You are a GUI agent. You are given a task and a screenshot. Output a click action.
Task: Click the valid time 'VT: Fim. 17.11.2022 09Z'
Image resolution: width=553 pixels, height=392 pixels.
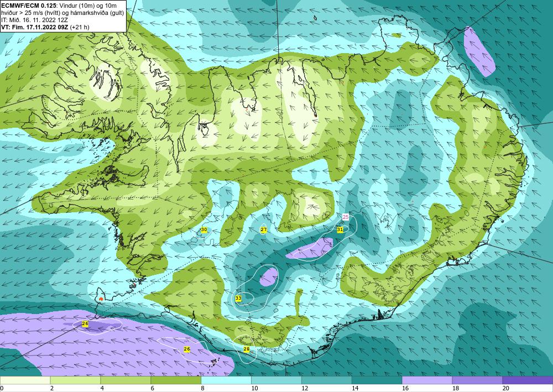coord(35,27)
